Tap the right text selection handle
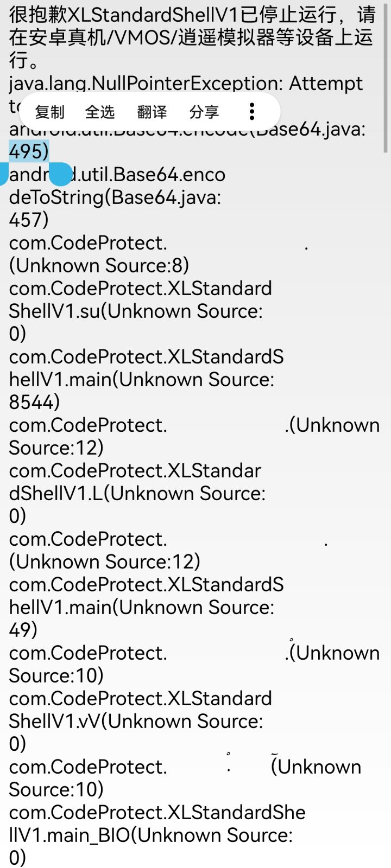391x868 pixels. pos(61,175)
